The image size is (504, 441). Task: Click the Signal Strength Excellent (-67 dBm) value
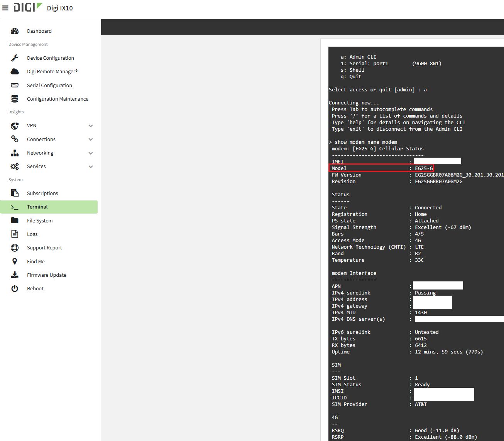point(443,227)
